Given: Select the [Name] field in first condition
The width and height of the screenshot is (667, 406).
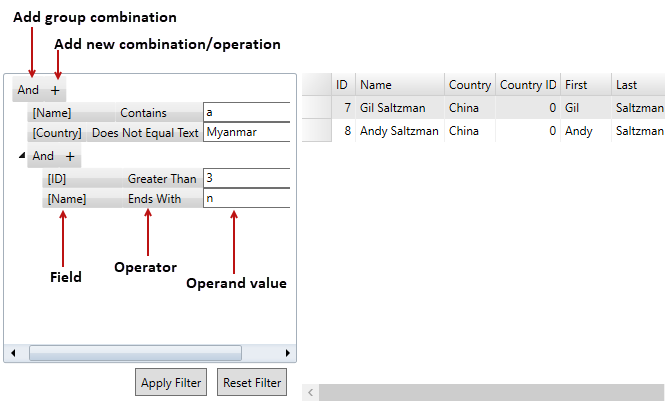Looking at the screenshot, I should pos(52,113).
